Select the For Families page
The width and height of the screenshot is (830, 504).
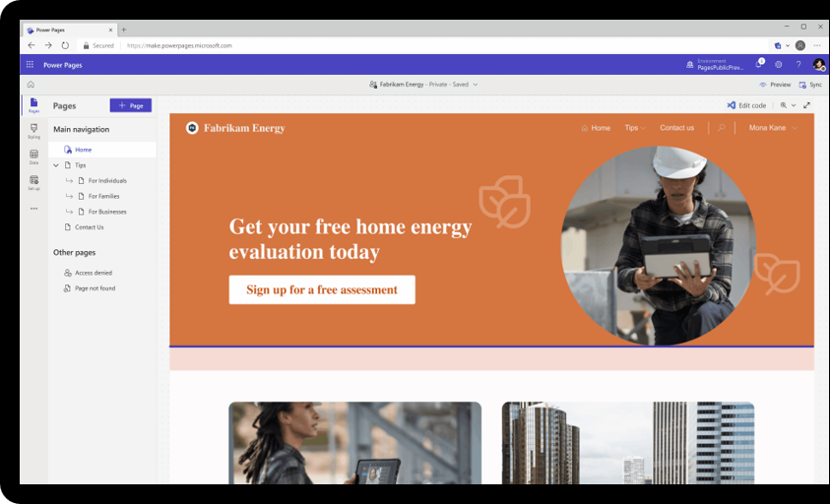pyautogui.click(x=103, y=196)
